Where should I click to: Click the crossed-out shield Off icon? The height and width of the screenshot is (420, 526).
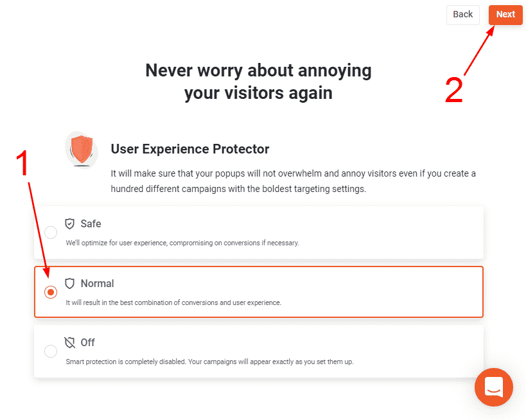point(70,342)
